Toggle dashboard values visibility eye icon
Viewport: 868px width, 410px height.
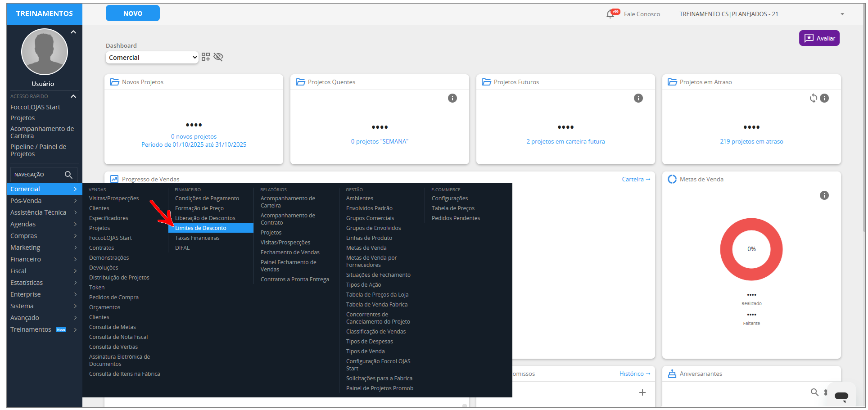218,57
